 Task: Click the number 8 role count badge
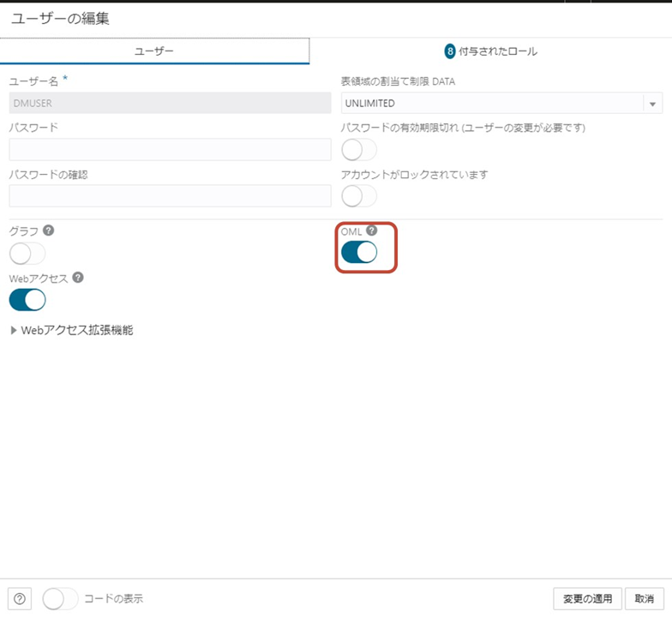tap(449, 51)
